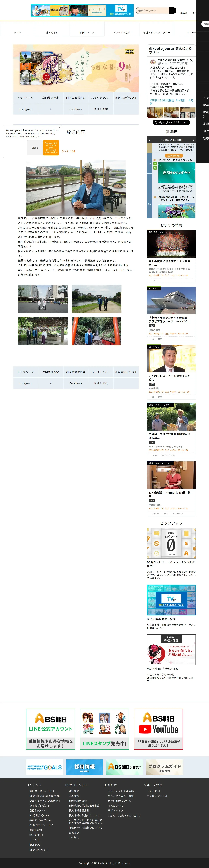Open the BS朝日 YouTube banner
Image resolution: width=209 pixels, height=868 pixels.
158,729
